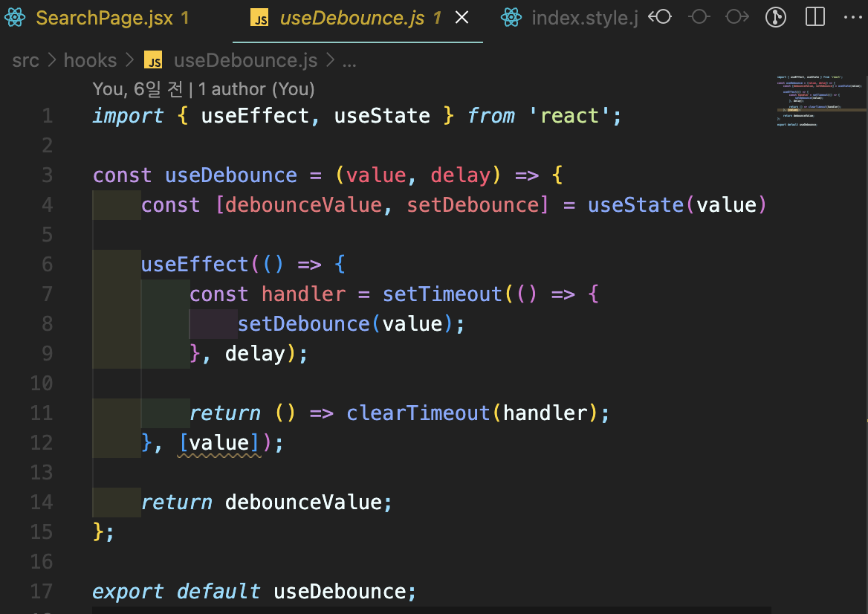Click React icon on SearchPage.jsx tab
868x614 pixels.
15,18
